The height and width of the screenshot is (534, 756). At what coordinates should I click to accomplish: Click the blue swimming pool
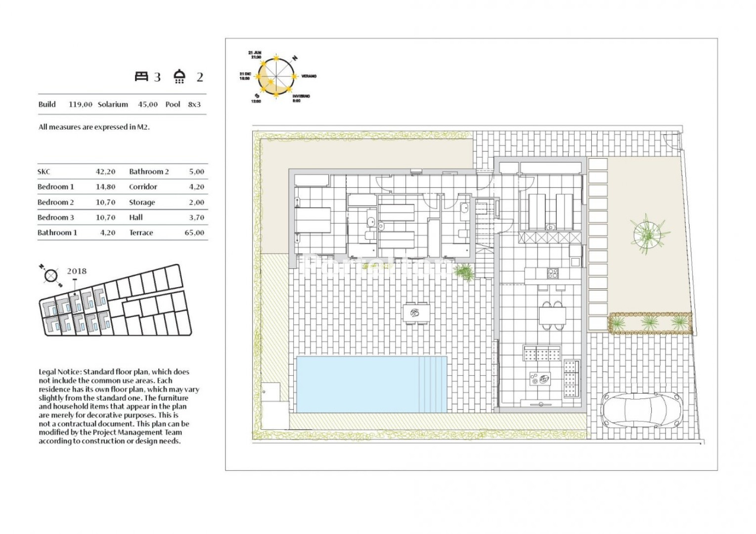pyautogui.click(x=371, y=384)
